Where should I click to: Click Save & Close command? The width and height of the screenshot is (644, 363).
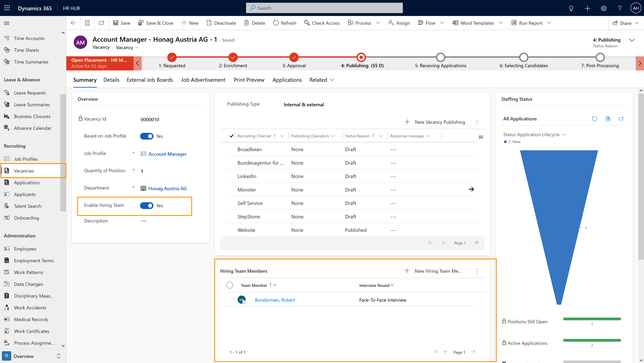[x=156, y=23]
